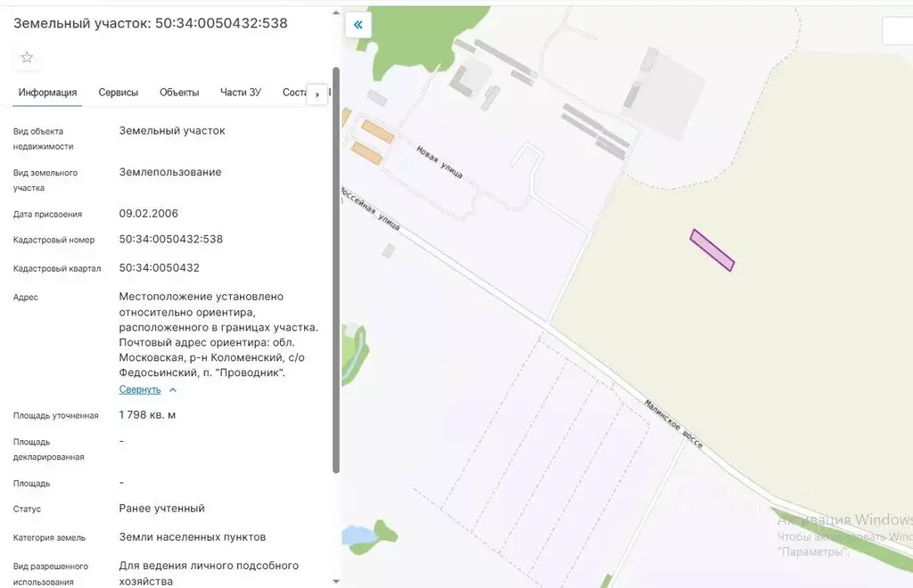Click the up arrow atop the panel scrollbar
Screen dimensions: 913x588
pos(338,12)
